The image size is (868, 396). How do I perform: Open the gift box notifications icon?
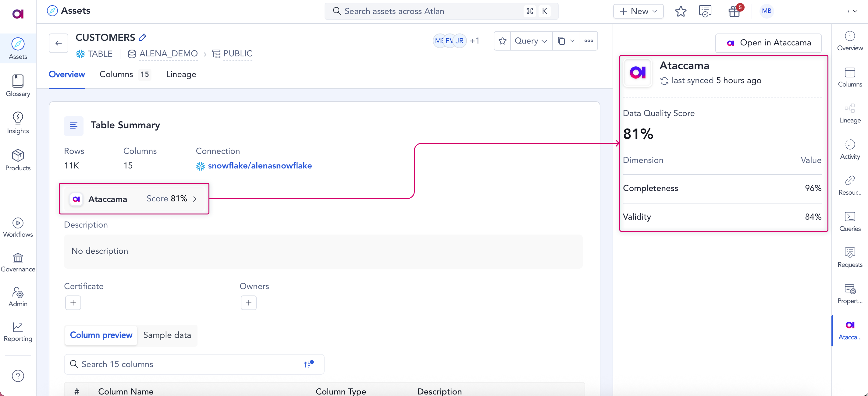tap(734, 11)
